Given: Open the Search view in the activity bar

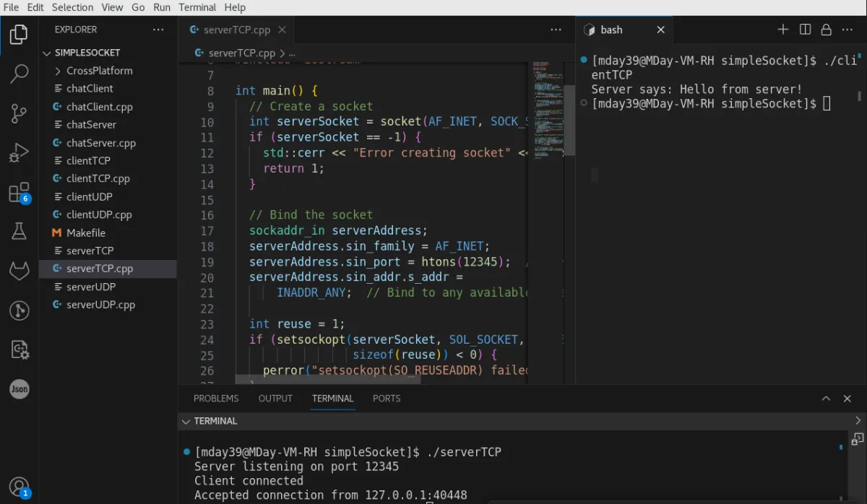Looking at the screenshot, I should click(19, 74).
